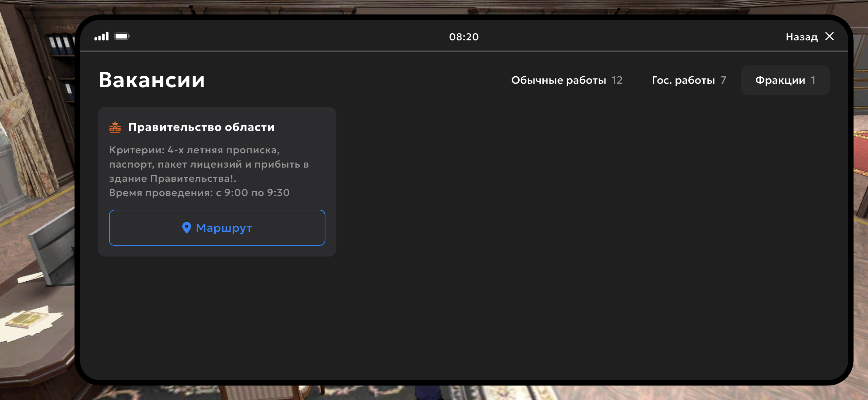Click the 12 counter beside Обычные работы
868x400 pixels.
[x=617, y=80]
